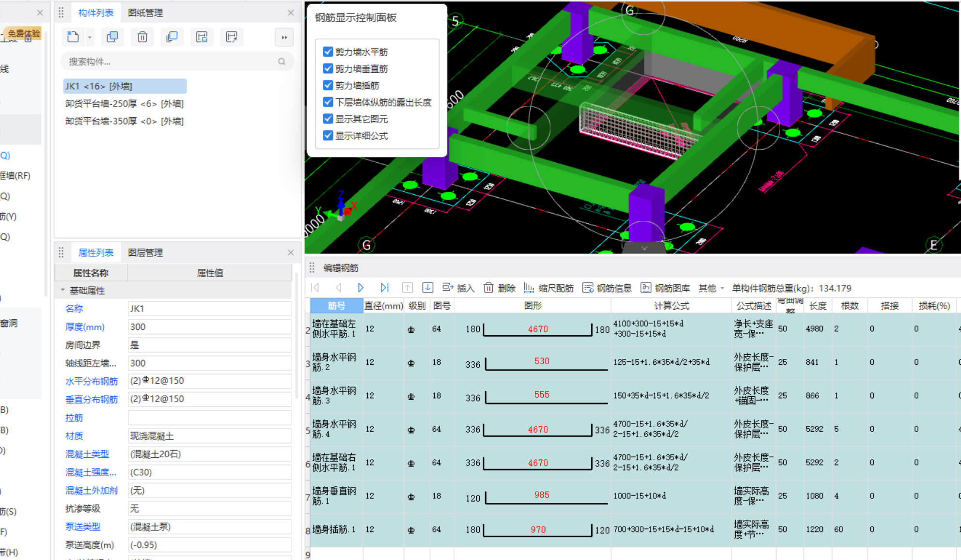Open 钢筋图库 rebar library

point(665,288)
